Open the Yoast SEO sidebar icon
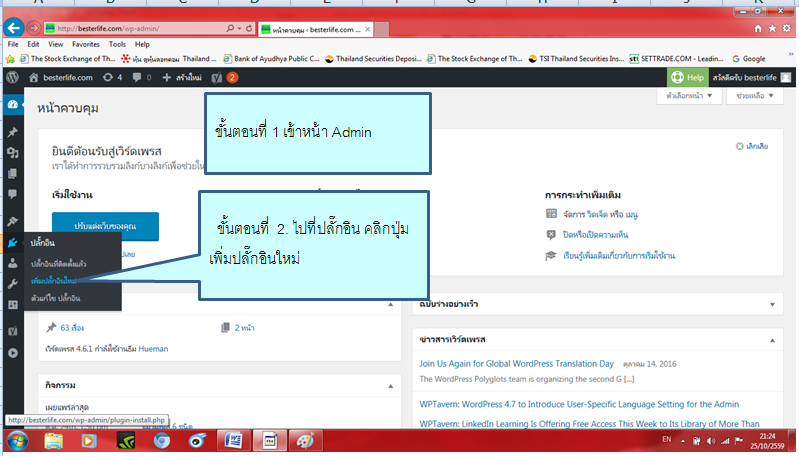Viewport: 799px width, 456px height. [13, 332]
